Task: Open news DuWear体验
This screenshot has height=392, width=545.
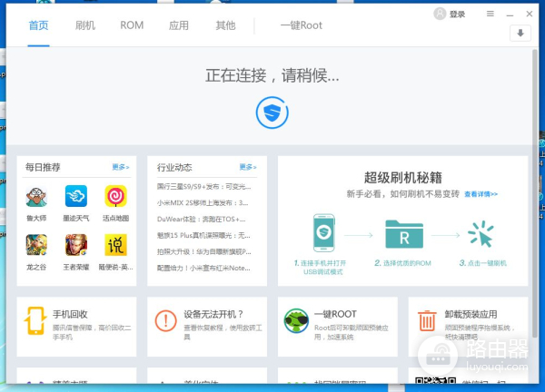Action: (x=202, y=219)
